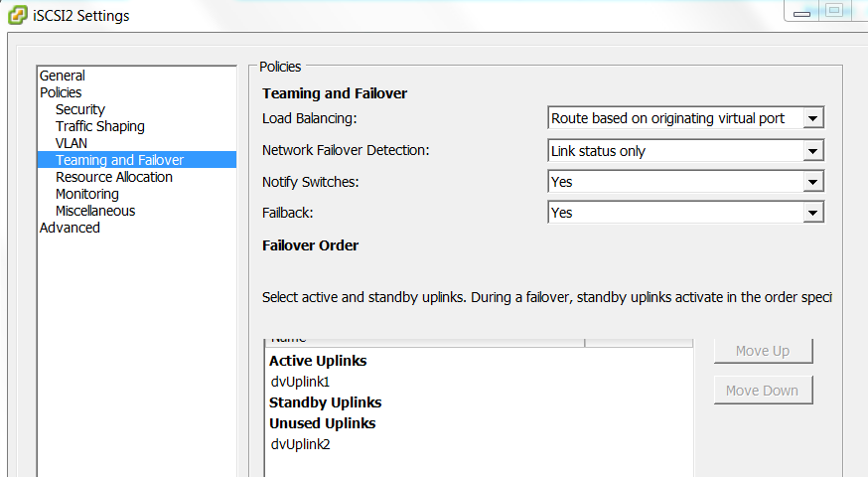This screenshot has height=477, width=868.
Task: Click the Move Up button
Action: 763,351
